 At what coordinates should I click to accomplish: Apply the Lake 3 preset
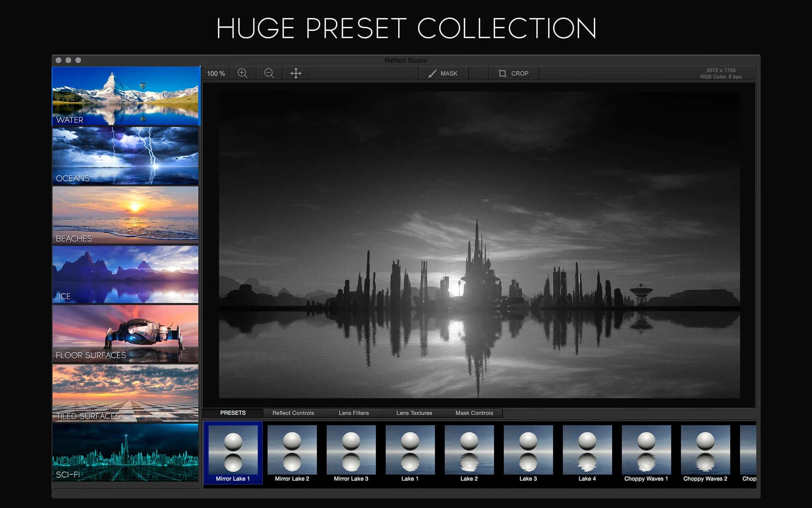(x=528, y=453)
